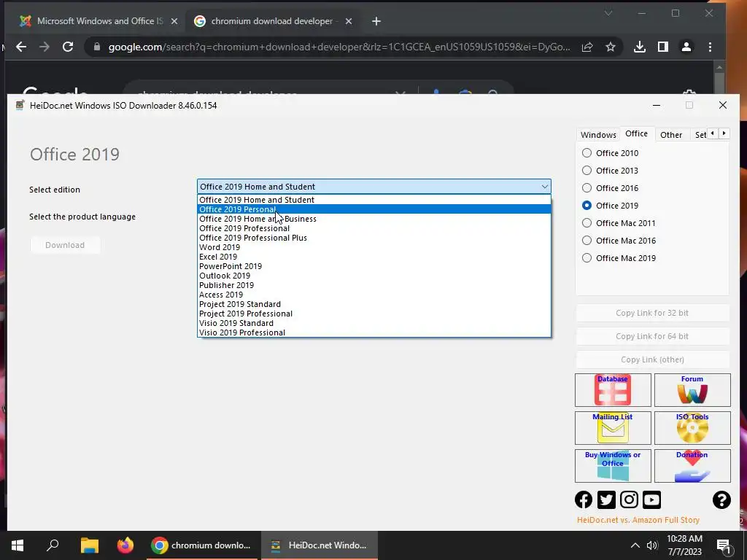
Task: Open Buy Windows or Office tile
Action: coord(613,466)
